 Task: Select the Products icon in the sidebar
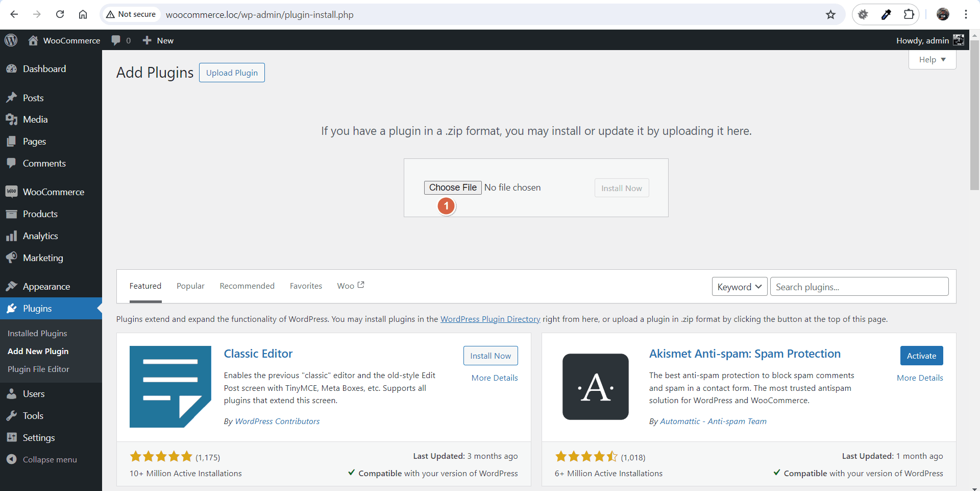pos(12,214)
